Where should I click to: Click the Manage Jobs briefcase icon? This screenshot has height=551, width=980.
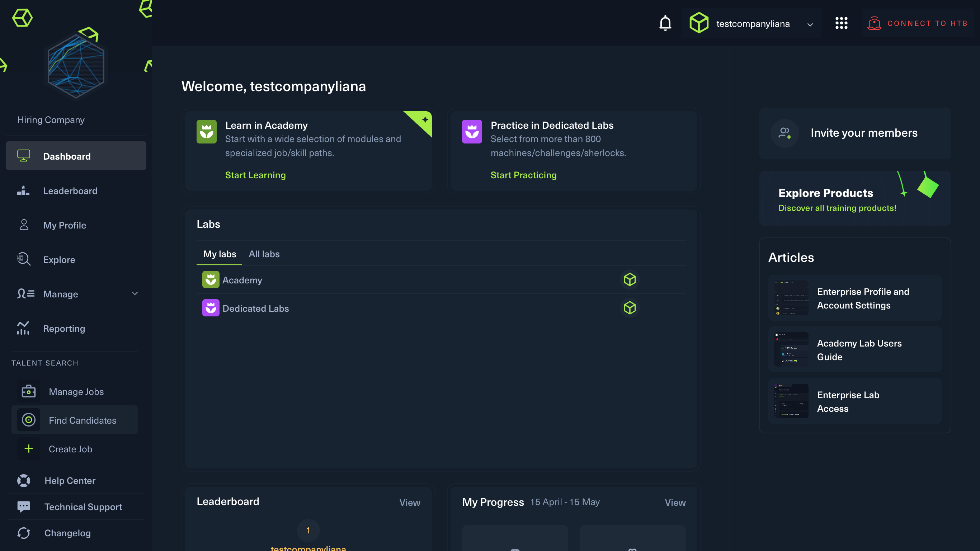[29, 391]
